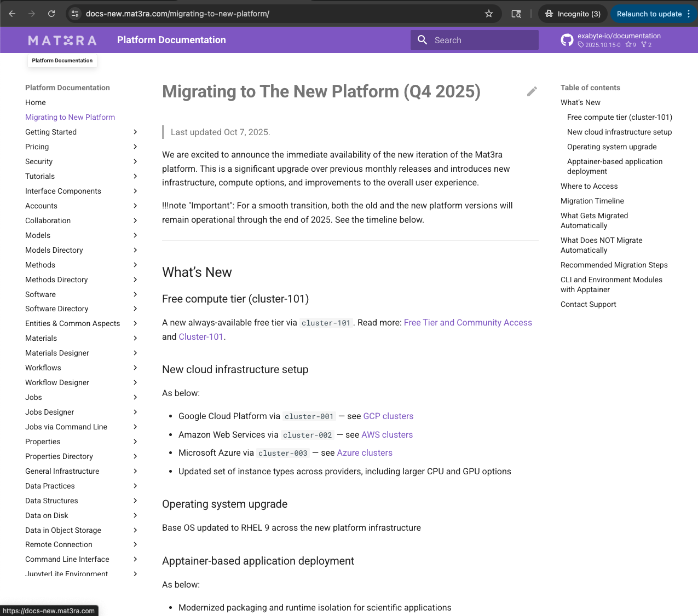
Task: Bookmark this page with the star icon
Action: [x=489, y=14]
